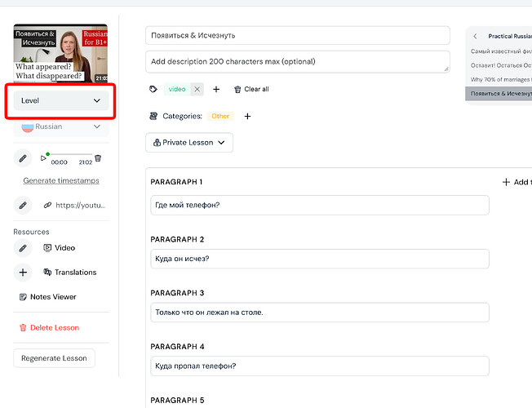The image size is (532, 408).
Task: Click the Paragraph 1 text field
Action: tap(320, 205)
